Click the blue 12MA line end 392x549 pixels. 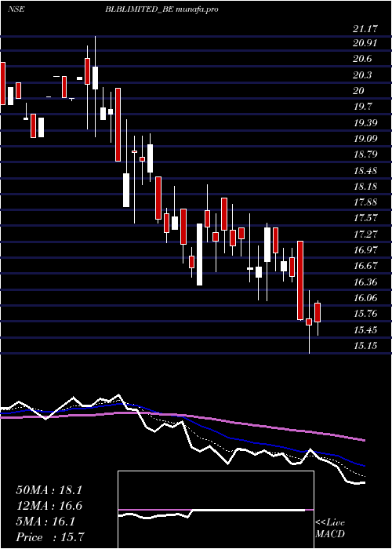(x=364, y=466)
